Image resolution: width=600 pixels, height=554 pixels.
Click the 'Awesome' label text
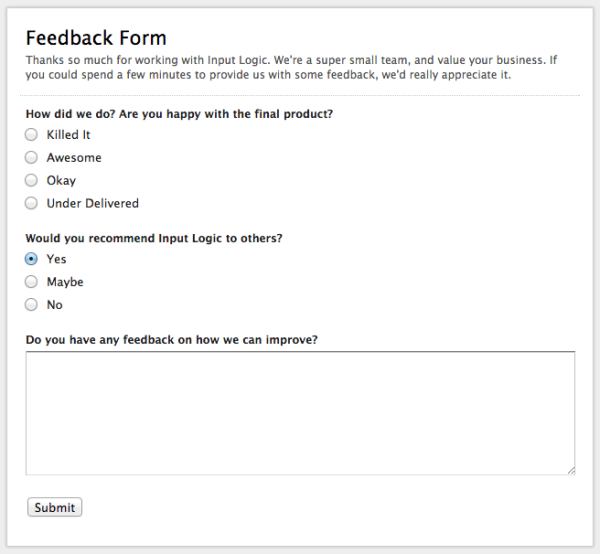coord(74,158)
